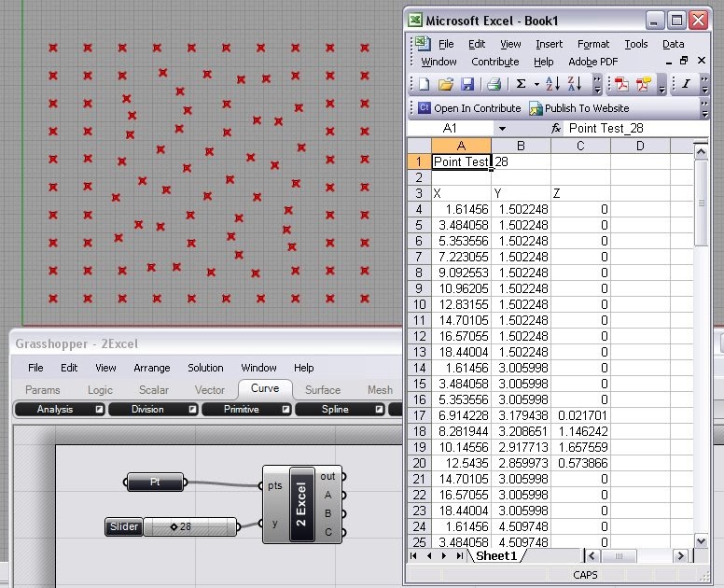Select cell A1 Point Test
The height and width of the screenshot is (588, 724).
click(x=461, y=161)
